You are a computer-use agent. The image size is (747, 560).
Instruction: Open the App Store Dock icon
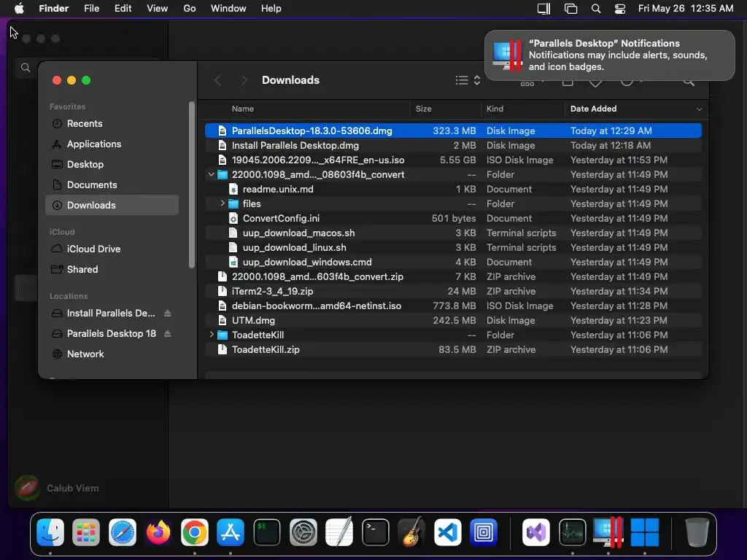231,532
